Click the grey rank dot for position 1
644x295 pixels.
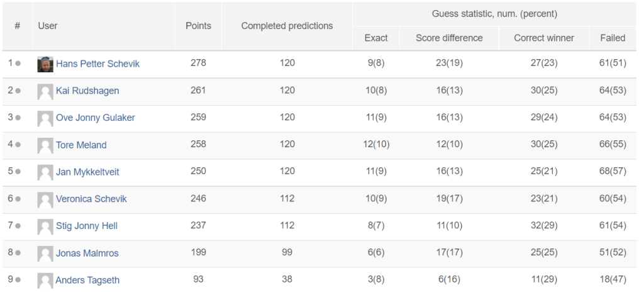(18, 64)
